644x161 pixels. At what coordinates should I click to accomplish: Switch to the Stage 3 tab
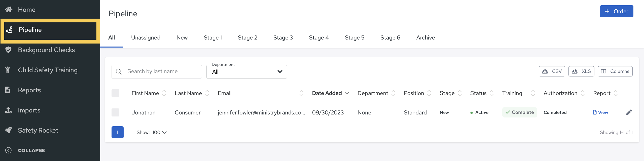283,37
